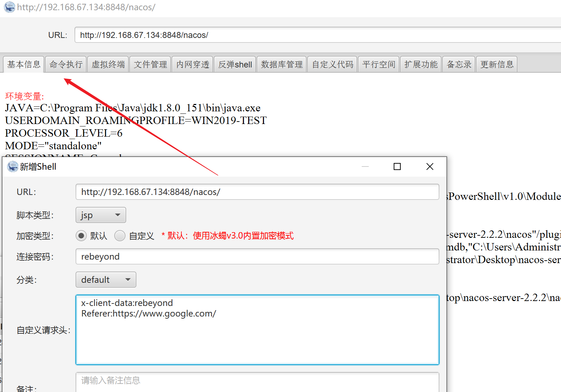This screenshot has width=561, height=392.
Task: Open the 脚本类型 jsp dropdown
Action: point(101,215)
